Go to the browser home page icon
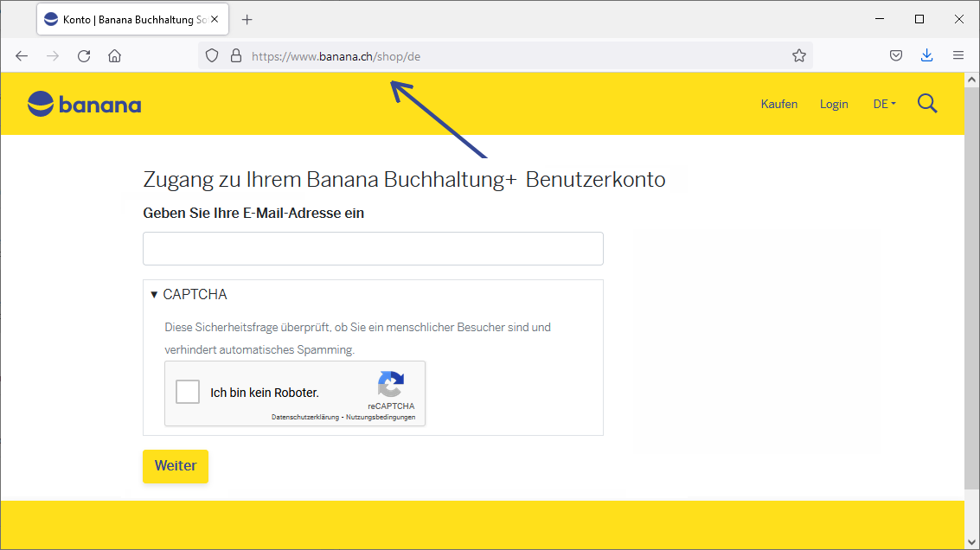This screenshot has width=980, height=550. (x=114, y=56)
